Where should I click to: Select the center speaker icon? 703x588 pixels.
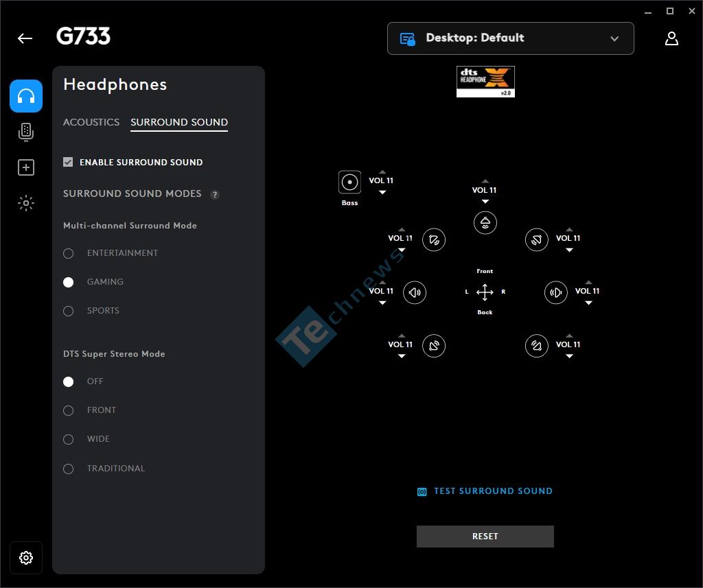pyautogui.click(x=485, y=223)
